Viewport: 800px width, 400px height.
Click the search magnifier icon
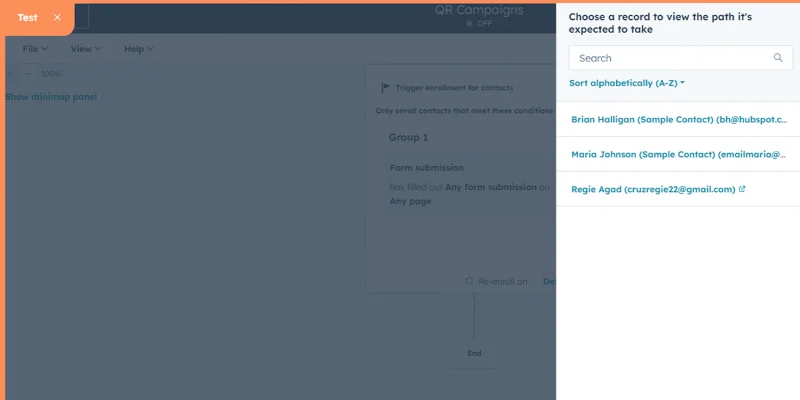click(x=778, y=58)
